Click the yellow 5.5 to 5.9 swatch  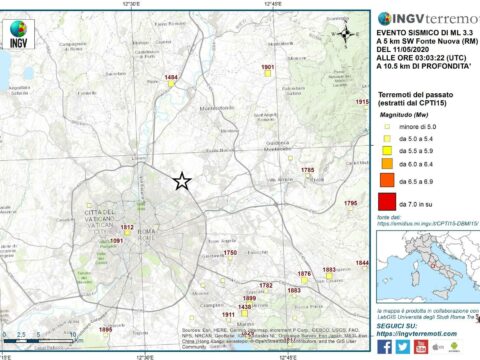[387, 151]
